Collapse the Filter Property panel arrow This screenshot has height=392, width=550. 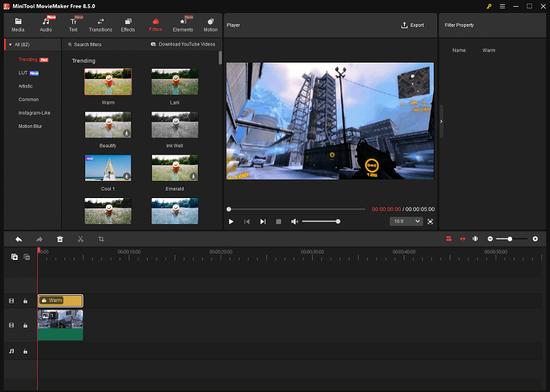click(x=441, y=122)
